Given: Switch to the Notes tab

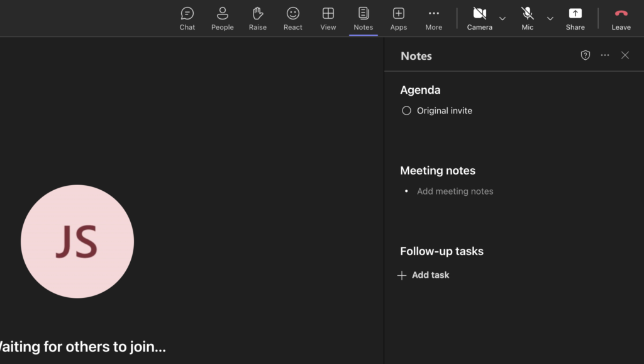Looking at the screenshot, I should coord(363,18).
